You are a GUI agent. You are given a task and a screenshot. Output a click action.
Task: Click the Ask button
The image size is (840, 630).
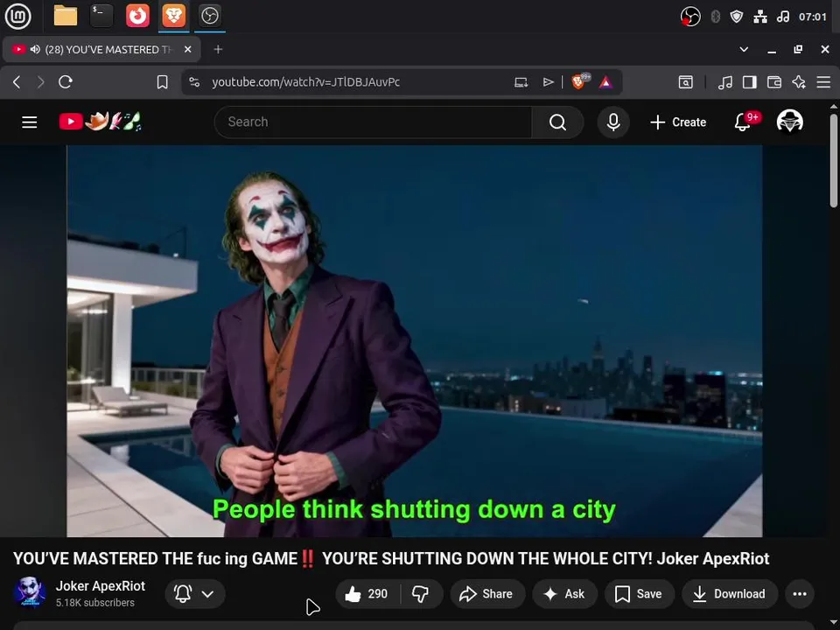564,593
